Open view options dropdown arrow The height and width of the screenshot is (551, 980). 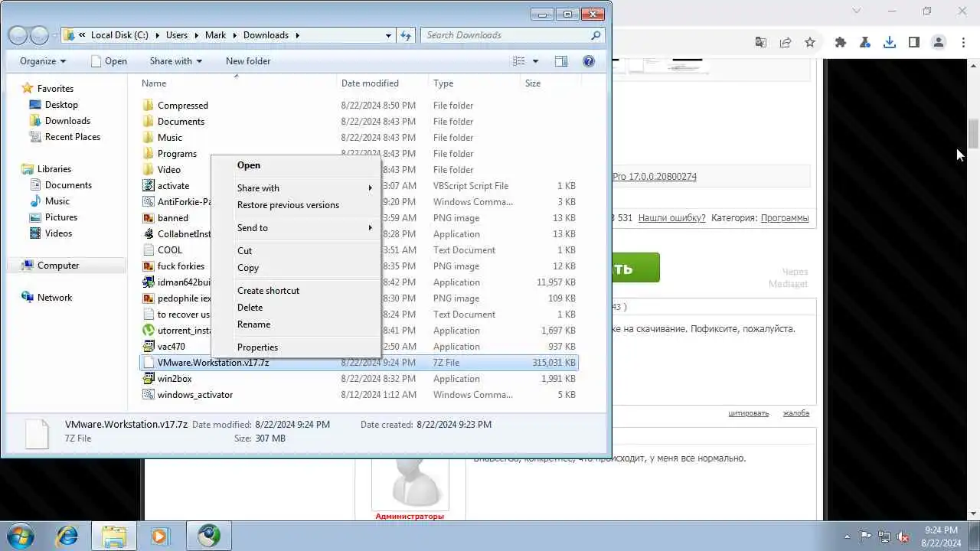click(x=535, y=61)
